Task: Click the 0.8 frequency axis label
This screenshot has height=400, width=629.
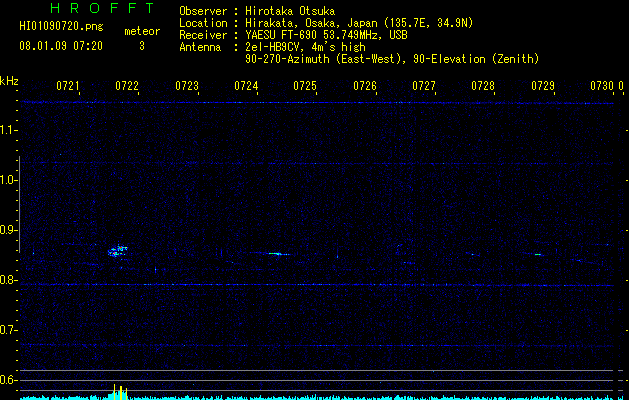Action: [8, 280]
